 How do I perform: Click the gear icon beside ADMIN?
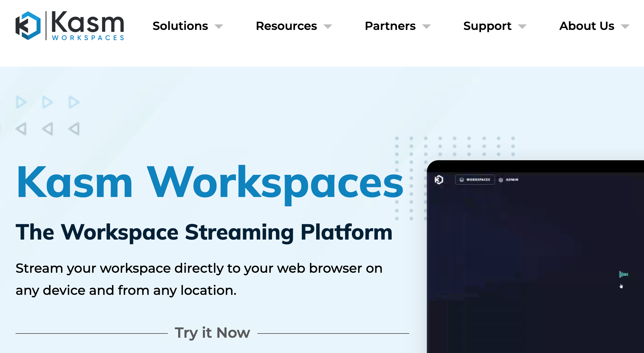pos(501,180)
